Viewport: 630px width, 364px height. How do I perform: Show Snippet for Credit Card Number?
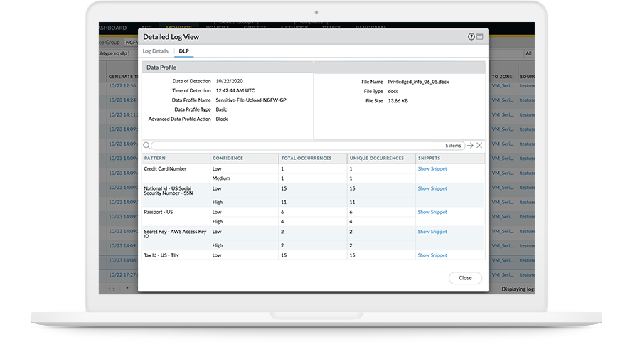coord(432,169)
